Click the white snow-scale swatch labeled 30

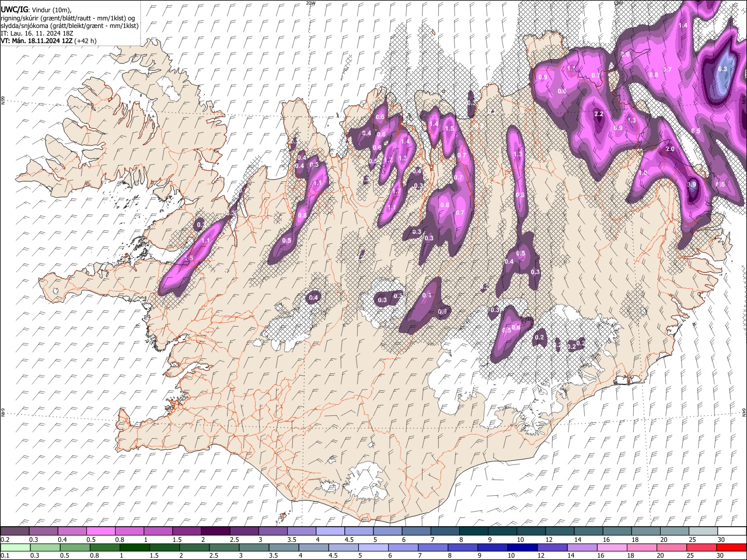pyautogui.click(x=732, y=531)
